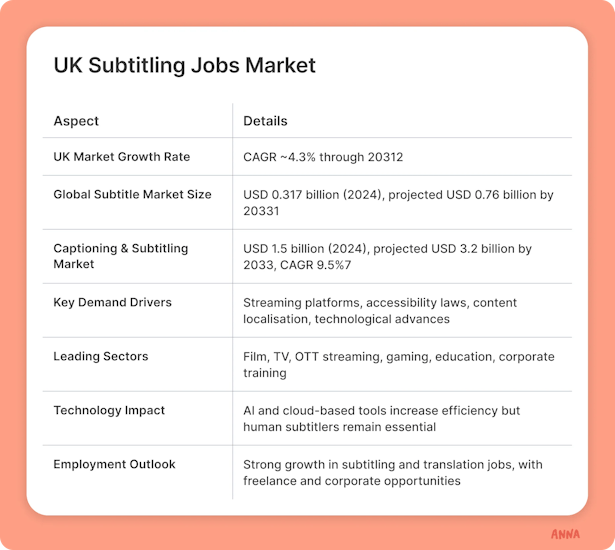Click the ANNA logo in corner
This screenshot has width=615, height=550.
pyautogui.click(x=565, y=534)
